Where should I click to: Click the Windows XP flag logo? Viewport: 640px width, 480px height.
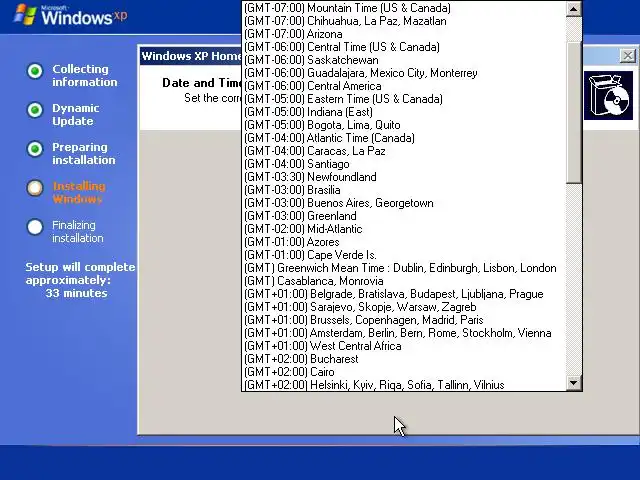click(25, 15)
